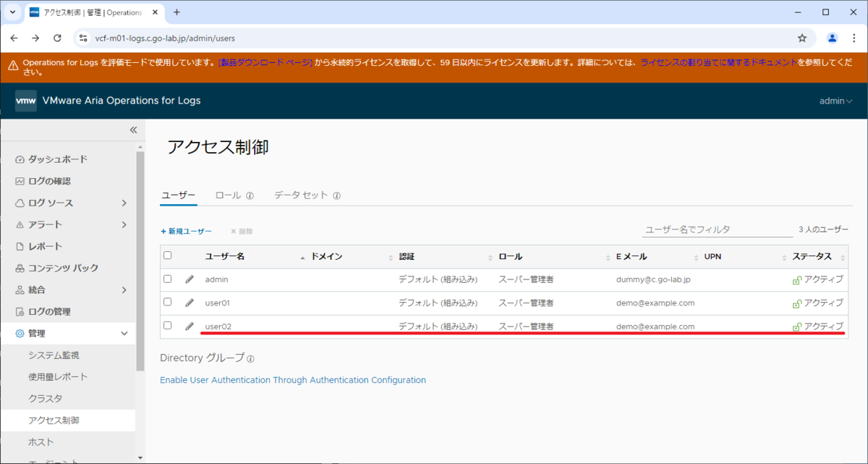The height and width of the screenshot is (464, 868).
Task: Go back in browser history
Action: [14, 38]
